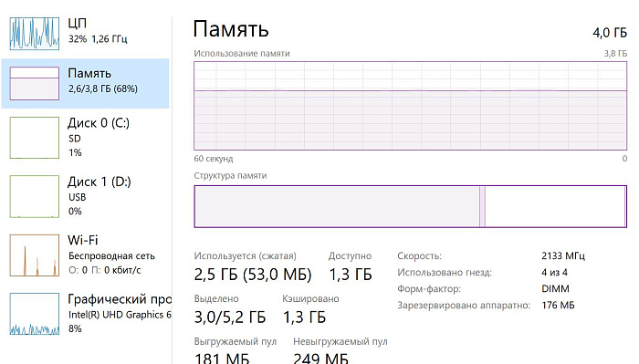The height and width of the screenshot is (364, 639).
Task: Select the Диск 1 (D:) graph thumbnail
Action: click(35, 196)
